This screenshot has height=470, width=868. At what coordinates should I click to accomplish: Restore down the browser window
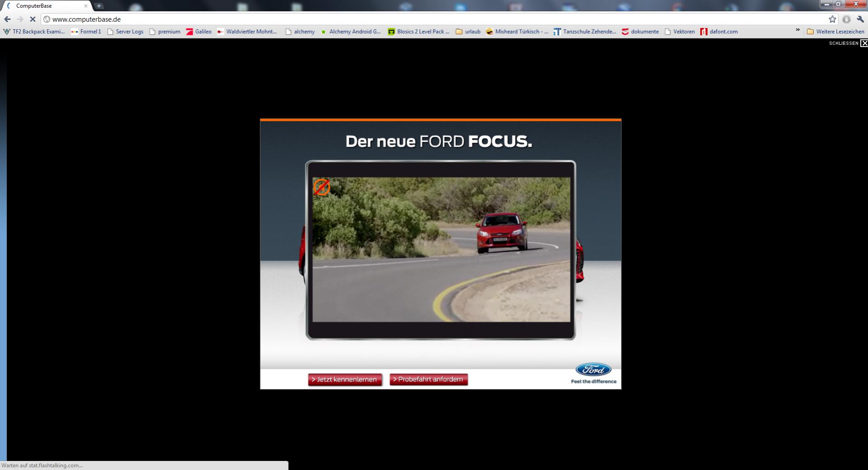[839, 4]
